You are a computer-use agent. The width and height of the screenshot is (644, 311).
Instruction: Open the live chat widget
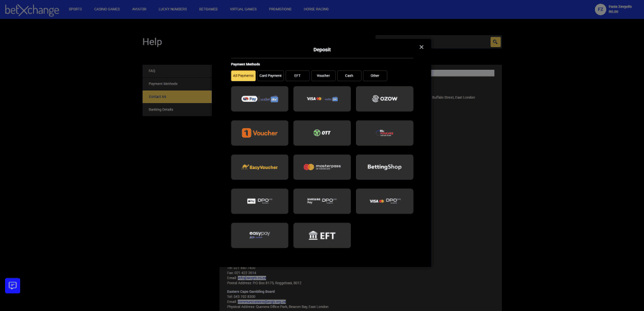13,286
